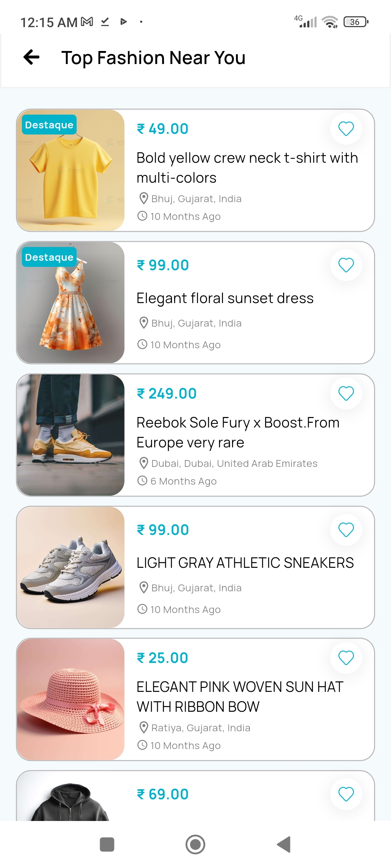Tap the location pin on the sneakers listing
The image size is (391, 868).
[143, 587]
